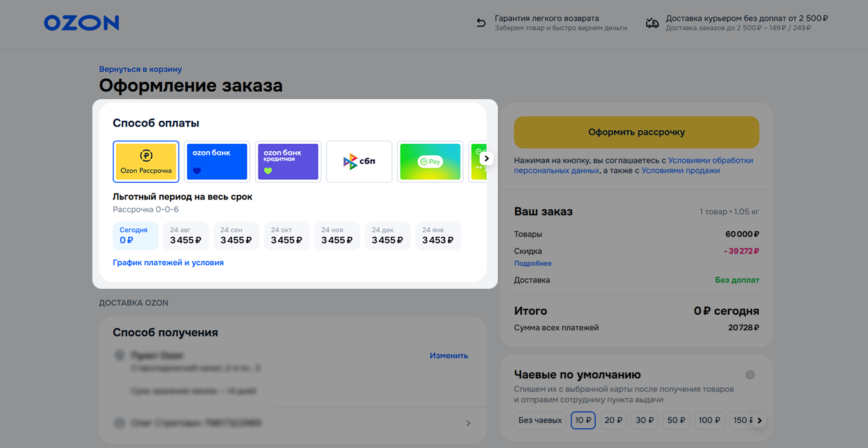
Task: Click the Скидка -39 272 ₽ value
Action: (x=741, y=252)
